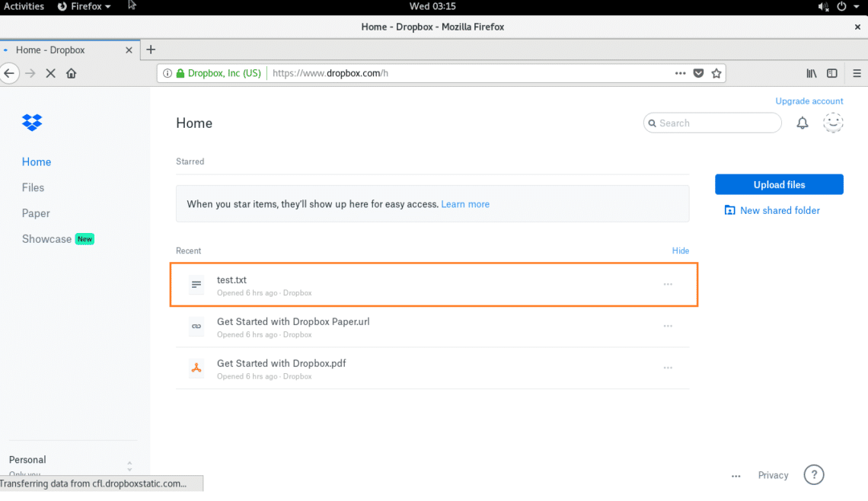Open the notifications bell
The width and height of the screenshot is (868, 501).
click(802, 123)
